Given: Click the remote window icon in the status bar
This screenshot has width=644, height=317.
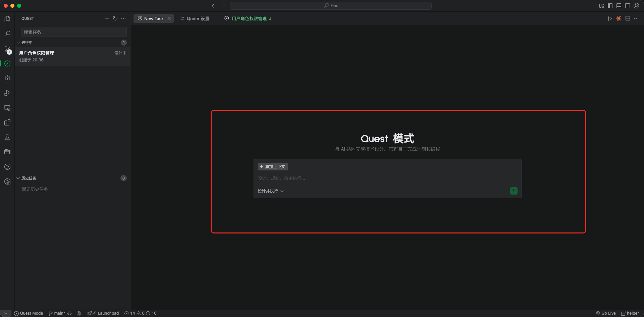Looking at the screenshot, I should click(6, 313).
